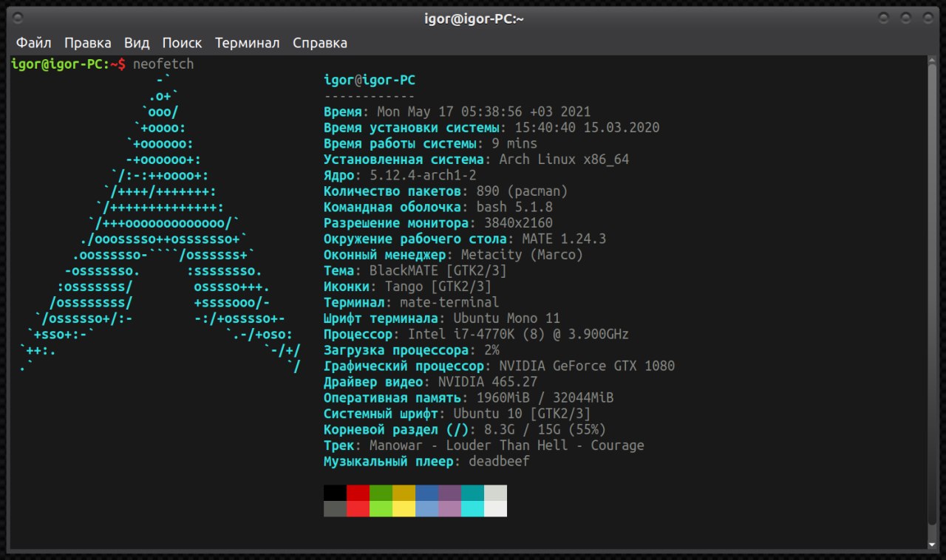Click the bright red color swatch
This screenshot has width=946, height=560.
[358, 509]
